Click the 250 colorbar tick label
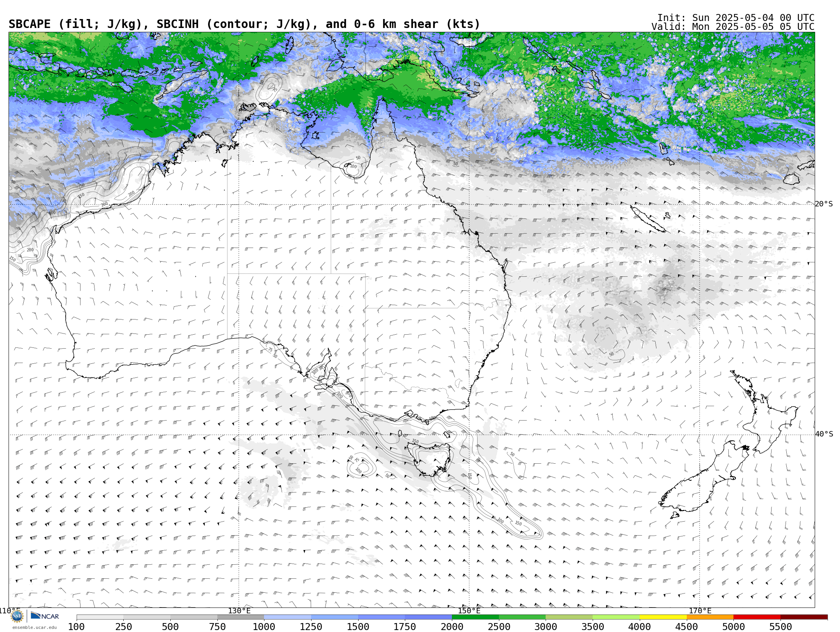Screen dimensions: 840x632 (123, 627)
